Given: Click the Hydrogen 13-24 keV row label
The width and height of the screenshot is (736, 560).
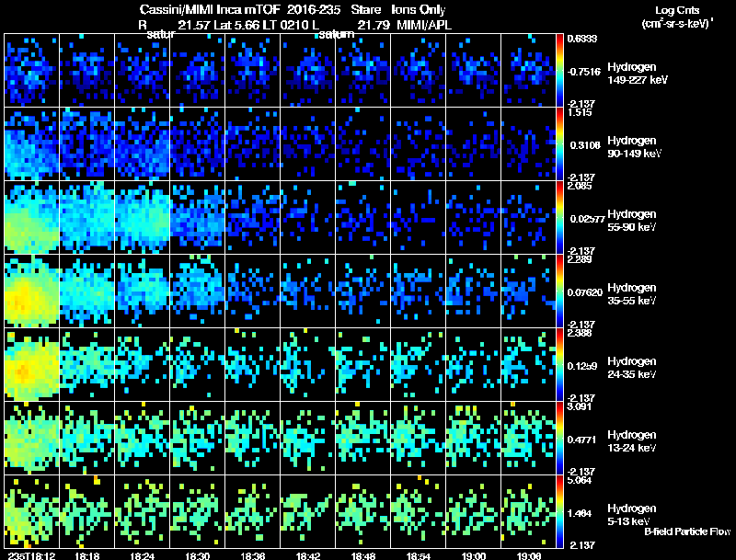Looking at the screenshot, I should pos(631,441).
